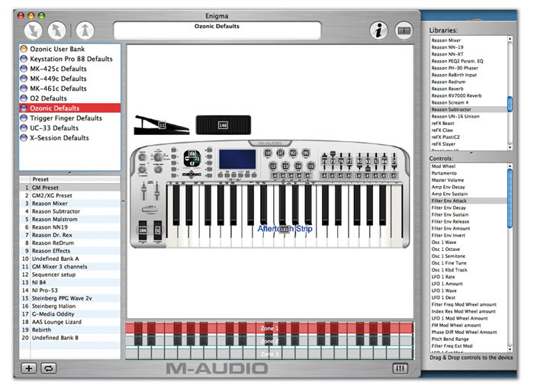This screenshot has height=392, width=534.
Task: Click Controls scrollbar down arrow
Action: coord(510,349)
